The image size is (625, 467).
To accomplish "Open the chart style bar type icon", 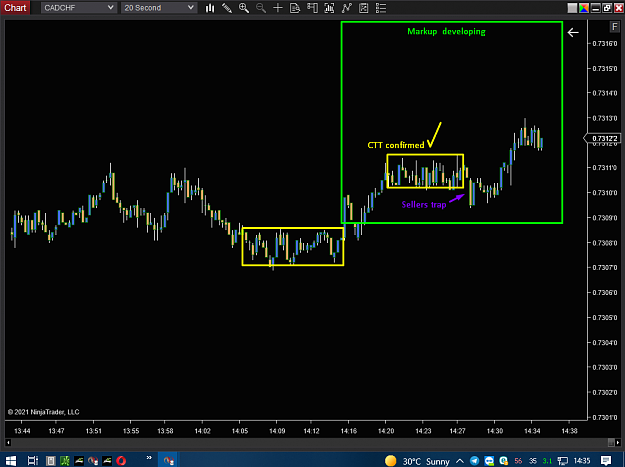I will (x=210, y=8).
